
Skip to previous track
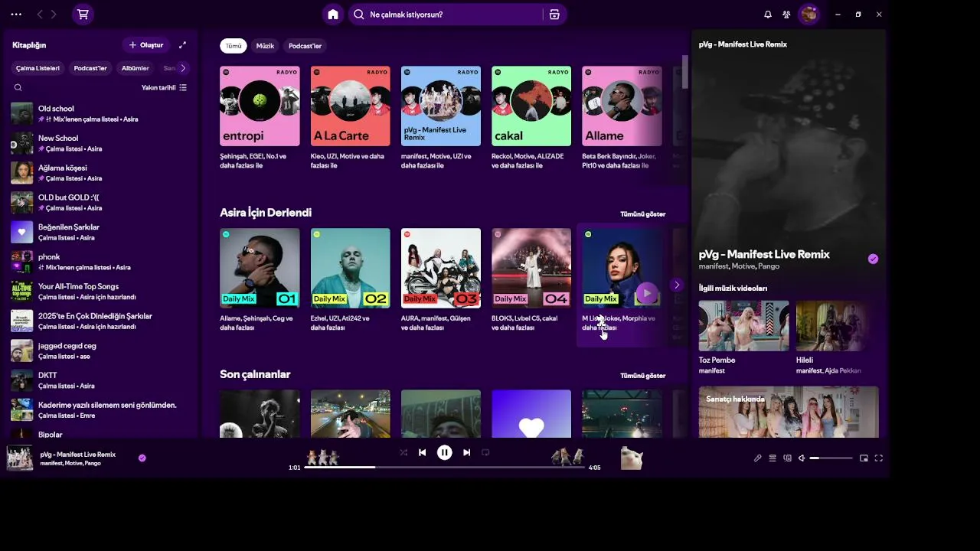pyautogui.click(x=422, y=452)
